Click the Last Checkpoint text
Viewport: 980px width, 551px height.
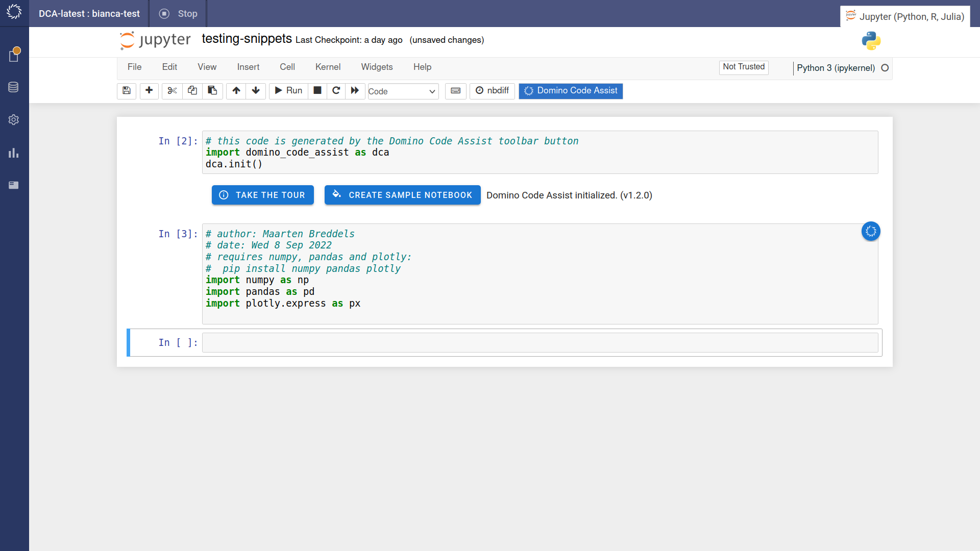(x=349, y=40)
